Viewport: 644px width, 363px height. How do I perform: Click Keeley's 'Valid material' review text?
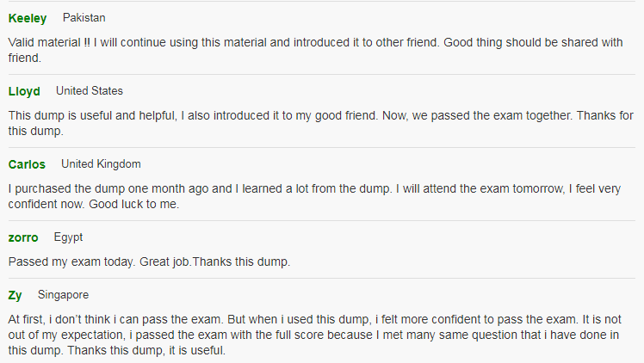point(315,50)
